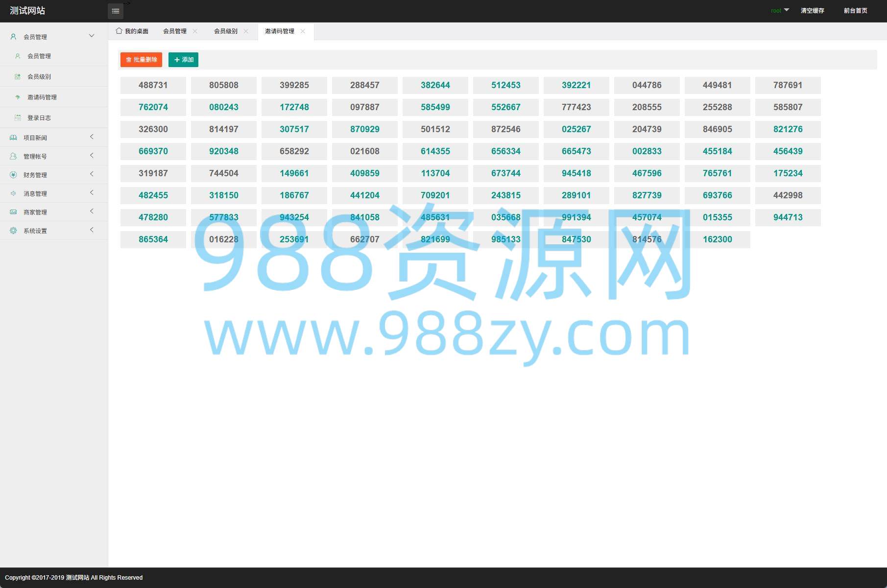Click the hamburger menu toggle icon

tap(116, 11)
